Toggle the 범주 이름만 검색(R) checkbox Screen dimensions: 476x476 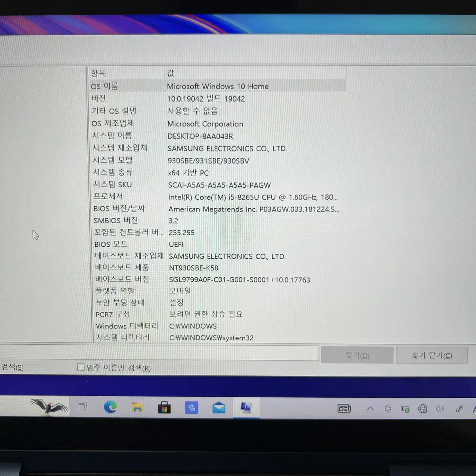[81, 367]
